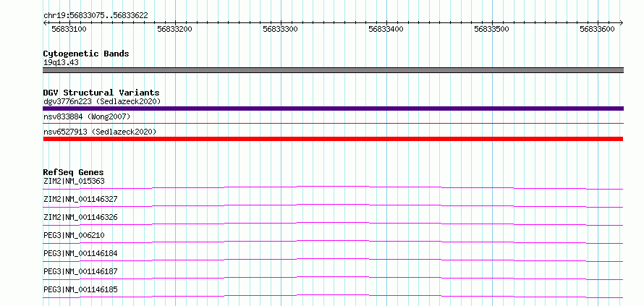The image size is (644, 306).
Task: Click the PEG3|NM_006210 gene label
Action: click(x=74, y=235)
